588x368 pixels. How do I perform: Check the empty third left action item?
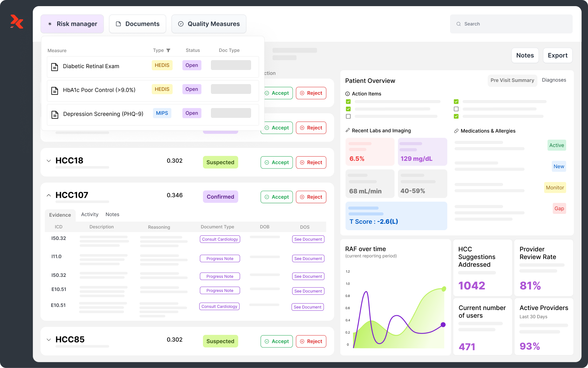coord(348,116)
